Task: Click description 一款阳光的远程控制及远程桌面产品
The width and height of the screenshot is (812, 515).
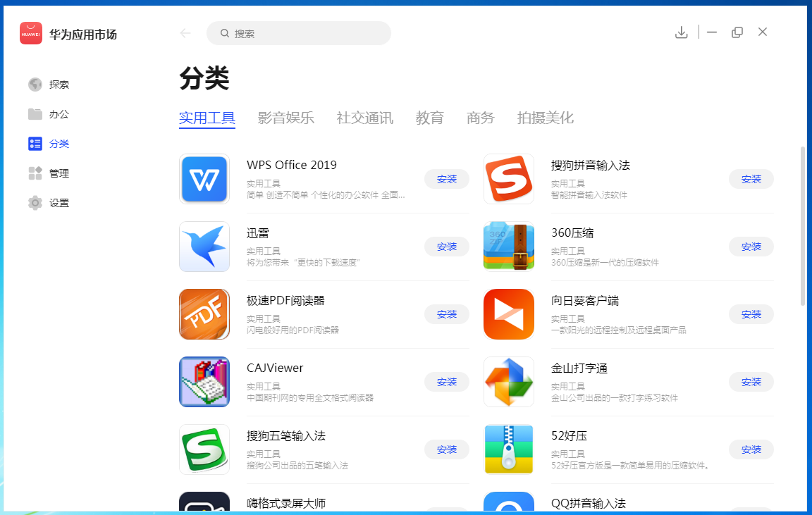Action: tap(619, 330)
